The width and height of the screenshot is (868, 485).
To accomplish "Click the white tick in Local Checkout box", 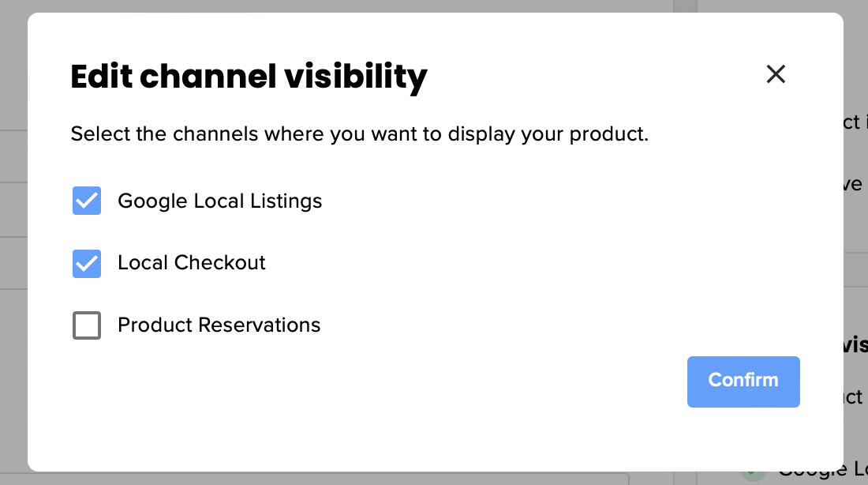I will (87, 263).
